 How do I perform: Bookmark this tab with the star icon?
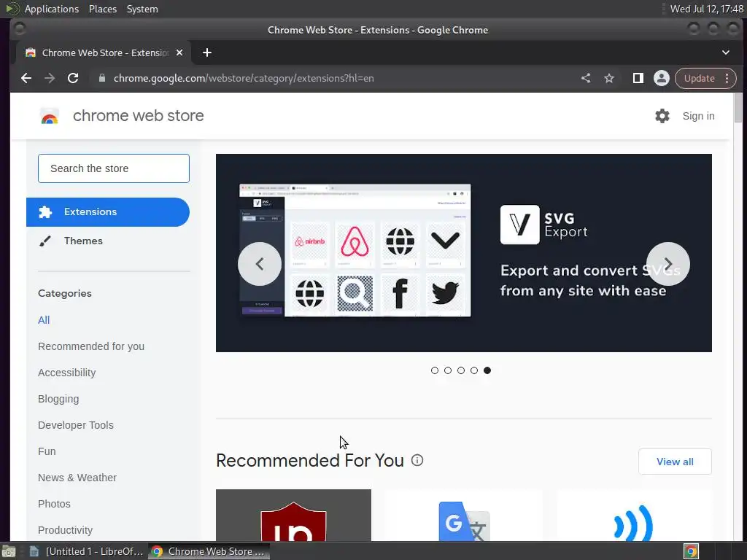609,78
